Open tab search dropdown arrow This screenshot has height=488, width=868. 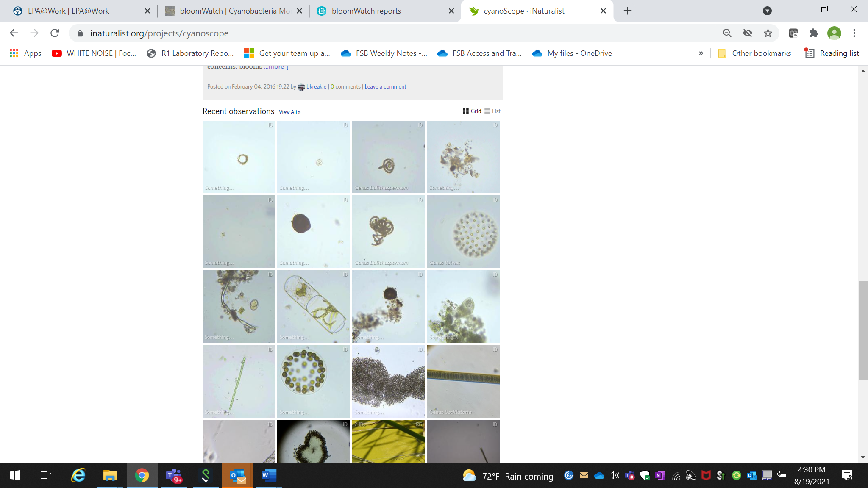[x=767, y=11]
